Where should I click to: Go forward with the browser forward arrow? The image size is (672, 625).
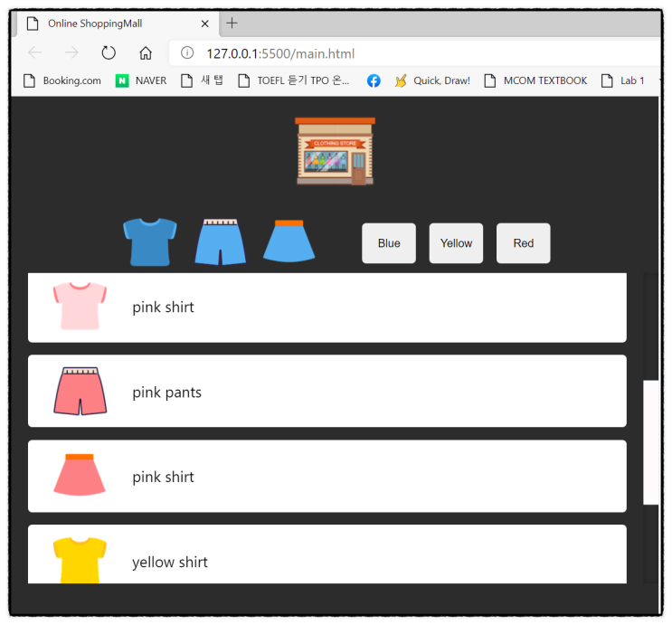(71, 52)
